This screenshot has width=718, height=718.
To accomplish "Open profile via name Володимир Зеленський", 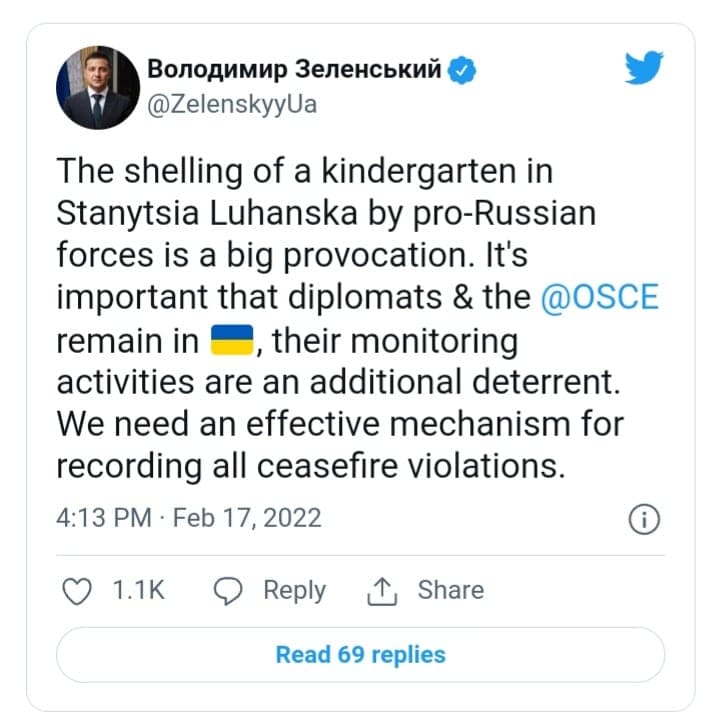I will (x=294, y=69).
